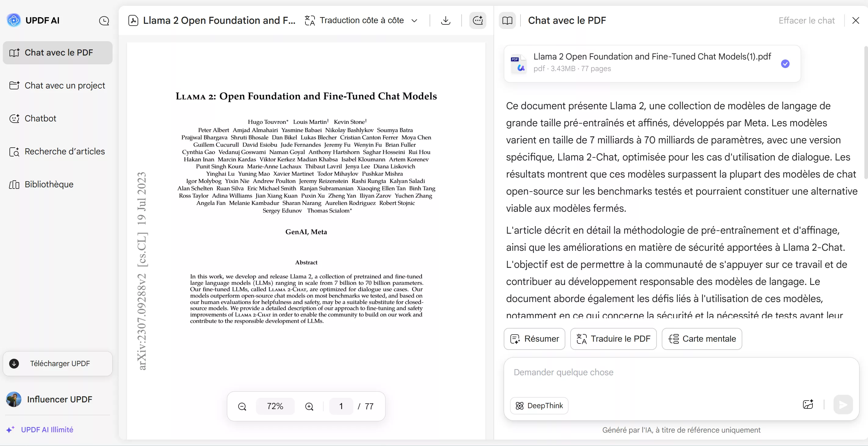Zoom out of the document page
This screenshot has height=446, width=868.
242,406
